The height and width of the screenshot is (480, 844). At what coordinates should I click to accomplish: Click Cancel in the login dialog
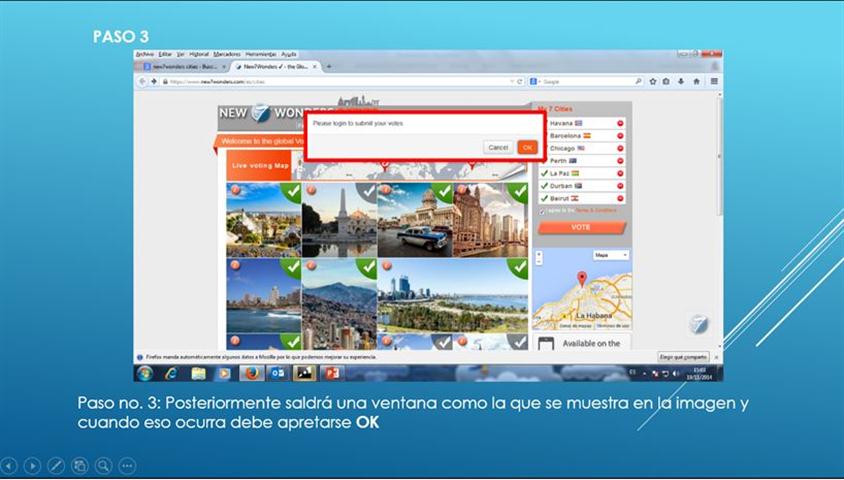(x=498, y=147)
